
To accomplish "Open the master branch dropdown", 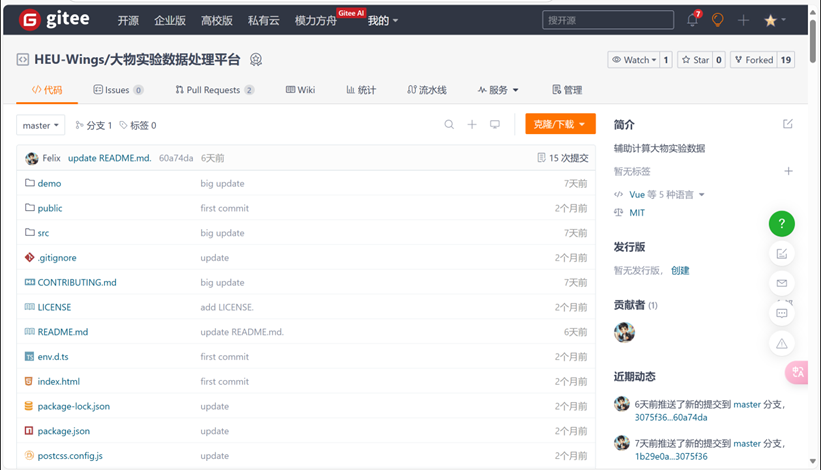I will tap(41, 125).
